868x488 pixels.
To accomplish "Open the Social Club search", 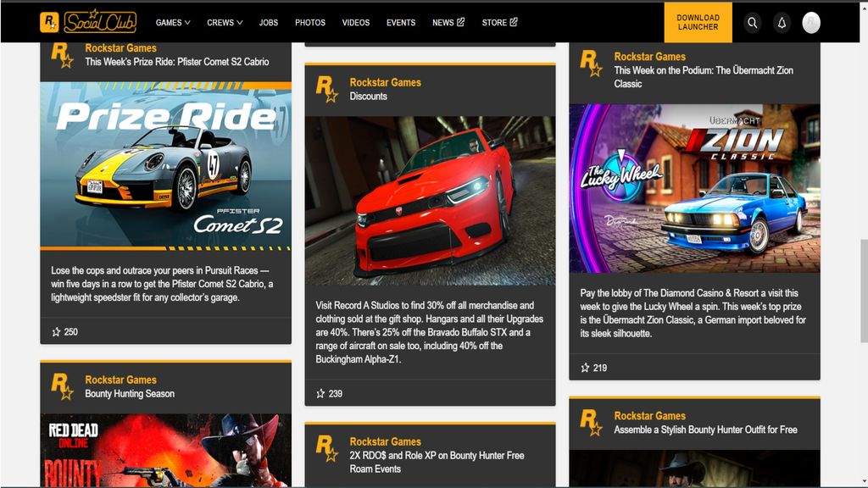I will tap(752, 23).
